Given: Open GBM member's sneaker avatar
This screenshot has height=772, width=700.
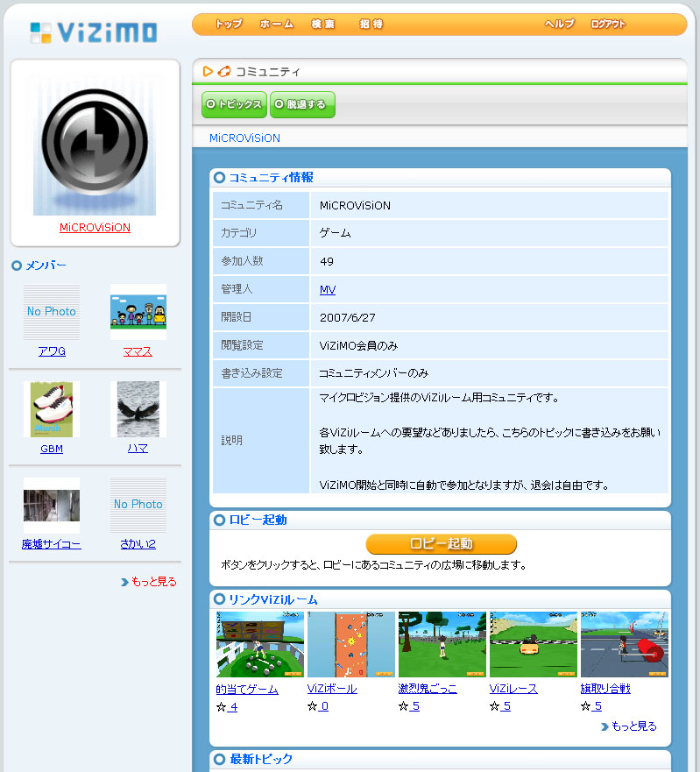Looking at the screenshot, I should coord(52,409).
